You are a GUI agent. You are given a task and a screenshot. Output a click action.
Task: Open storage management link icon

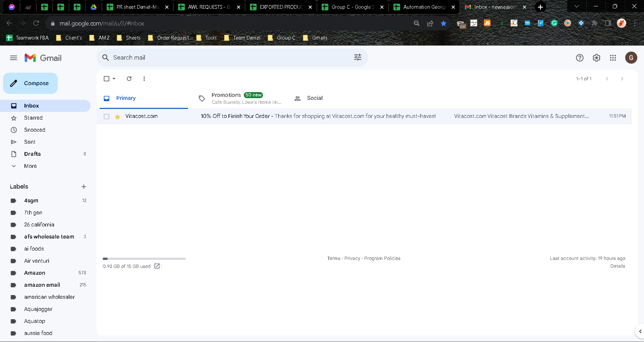pyautogui.click(x=157, y=266)
